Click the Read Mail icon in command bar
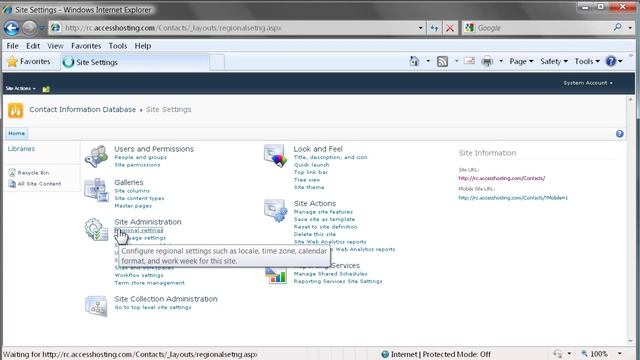The height and width of the screenshot is (360, 640). point(469,61)
